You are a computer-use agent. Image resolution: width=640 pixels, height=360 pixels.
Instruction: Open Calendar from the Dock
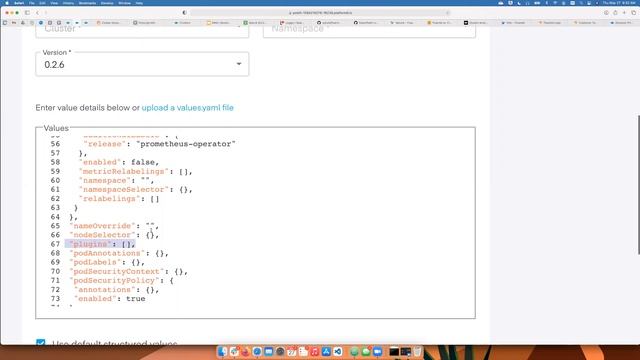[291, 351]
